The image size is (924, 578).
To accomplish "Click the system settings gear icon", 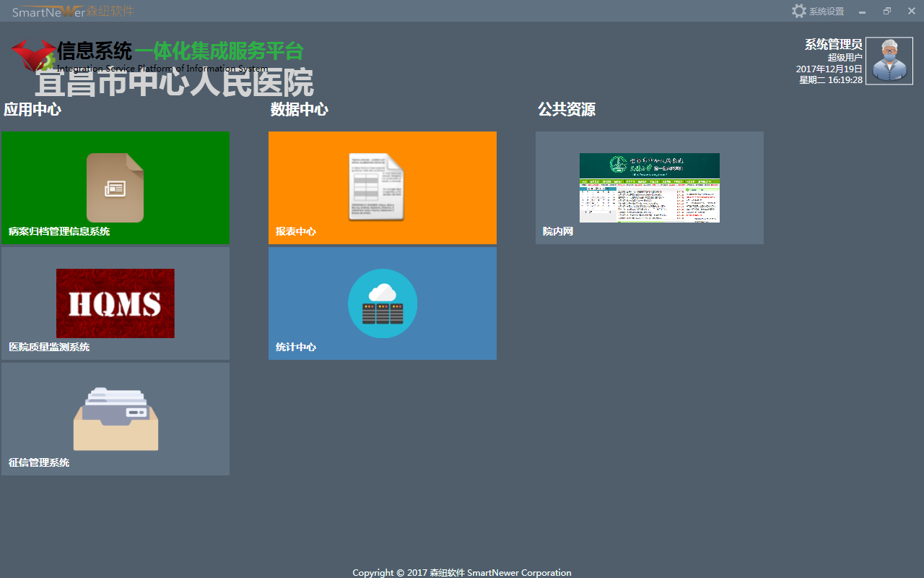I will click(798, 11).
